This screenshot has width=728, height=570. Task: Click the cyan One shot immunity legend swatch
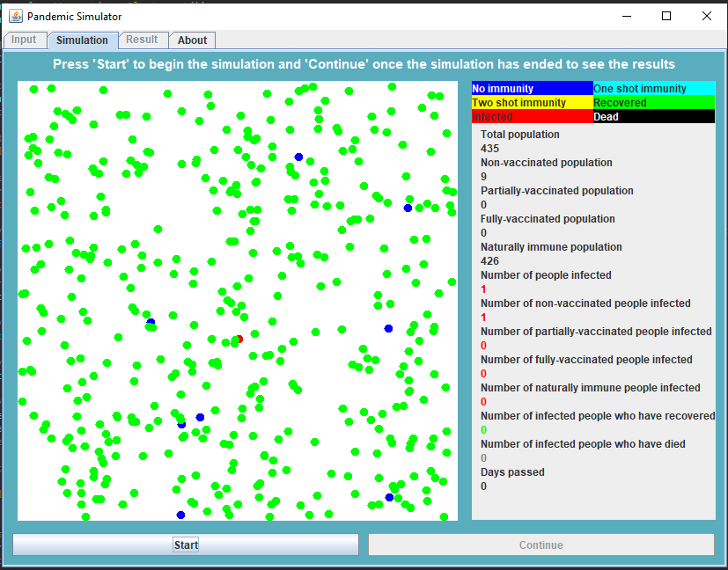[654, 88]
